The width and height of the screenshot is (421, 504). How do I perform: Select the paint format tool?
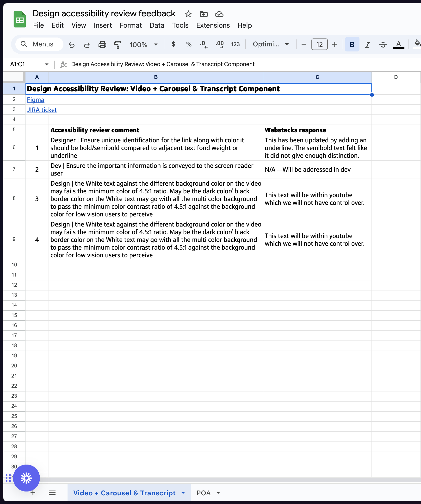point(117,44)
